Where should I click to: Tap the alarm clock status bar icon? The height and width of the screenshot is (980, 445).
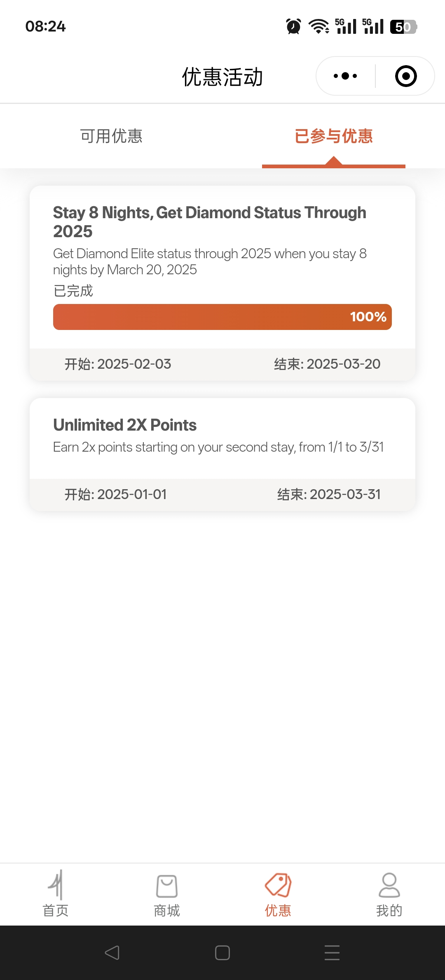pos(293,26)
